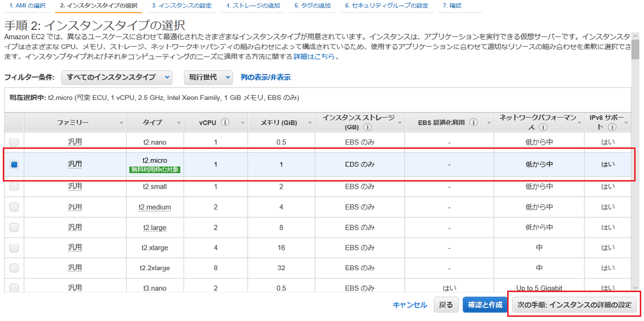The height and width of the screenshot is (321, 644).
Task: Click the t2.nano type cell
Action: pyautogui.click(x=155, y=143)
